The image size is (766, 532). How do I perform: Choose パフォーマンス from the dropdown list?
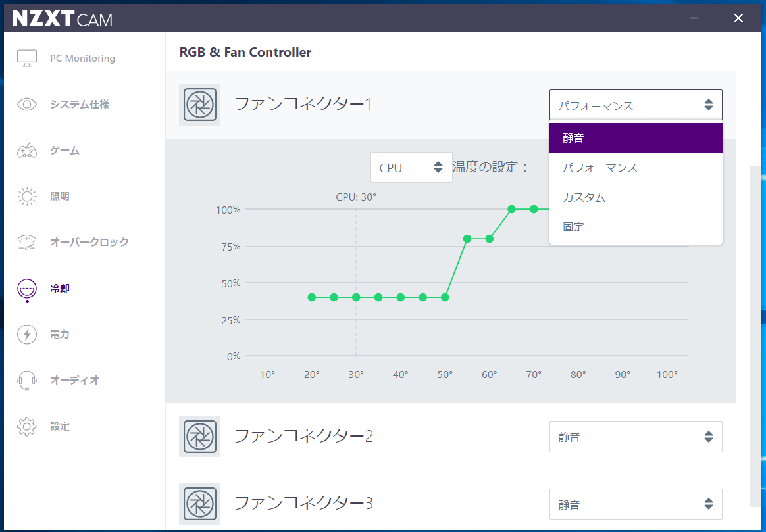coord(636,168)
